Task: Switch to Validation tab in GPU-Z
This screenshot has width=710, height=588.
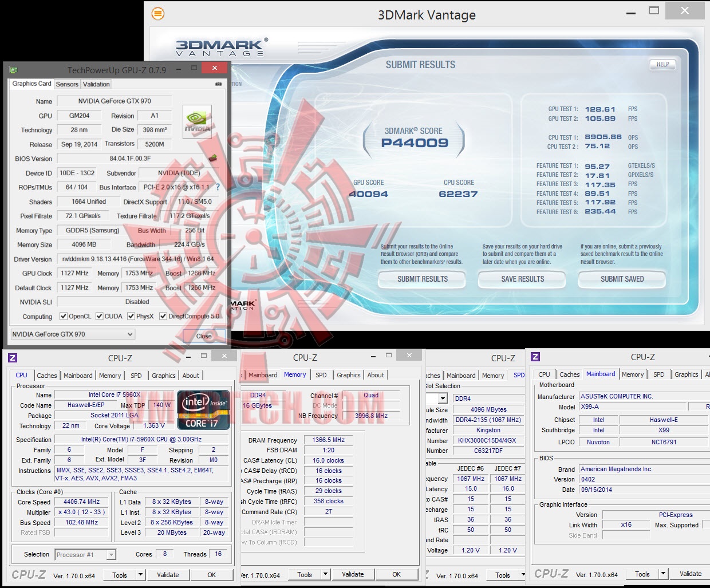Action: click(96, 84)
